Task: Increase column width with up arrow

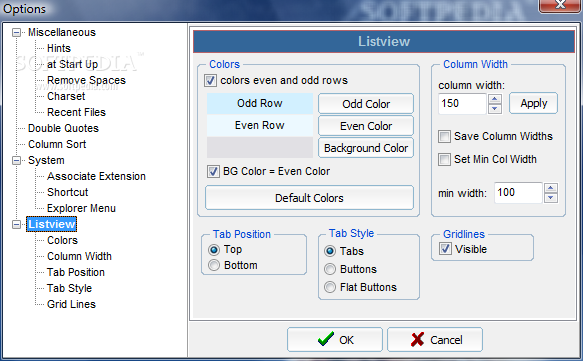Action: point(495,99)
